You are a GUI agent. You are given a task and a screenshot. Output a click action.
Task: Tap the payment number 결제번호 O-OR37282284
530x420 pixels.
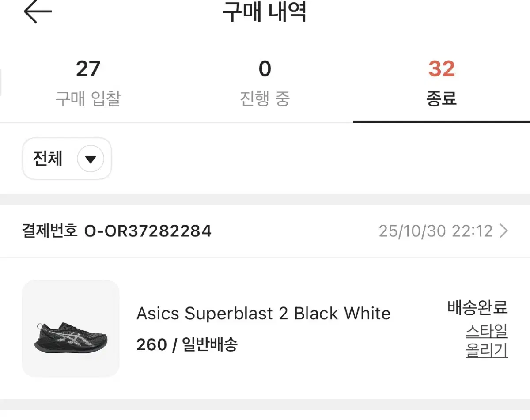coord(116,231)
